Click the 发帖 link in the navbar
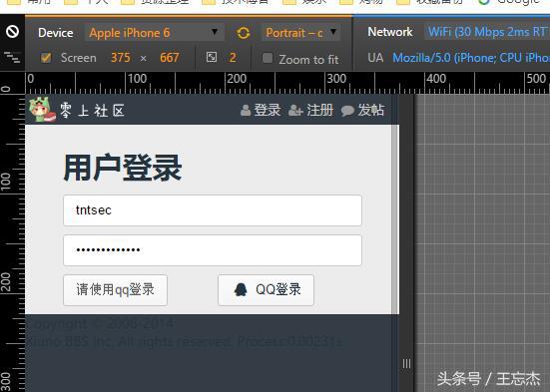The image size is (550, 392). (x=371, y=110)
